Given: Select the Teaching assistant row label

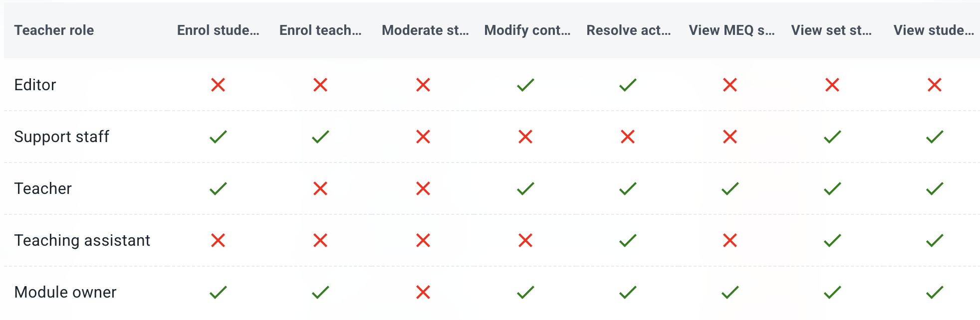Looking at the screenshot, I should [x=82, y=240].
